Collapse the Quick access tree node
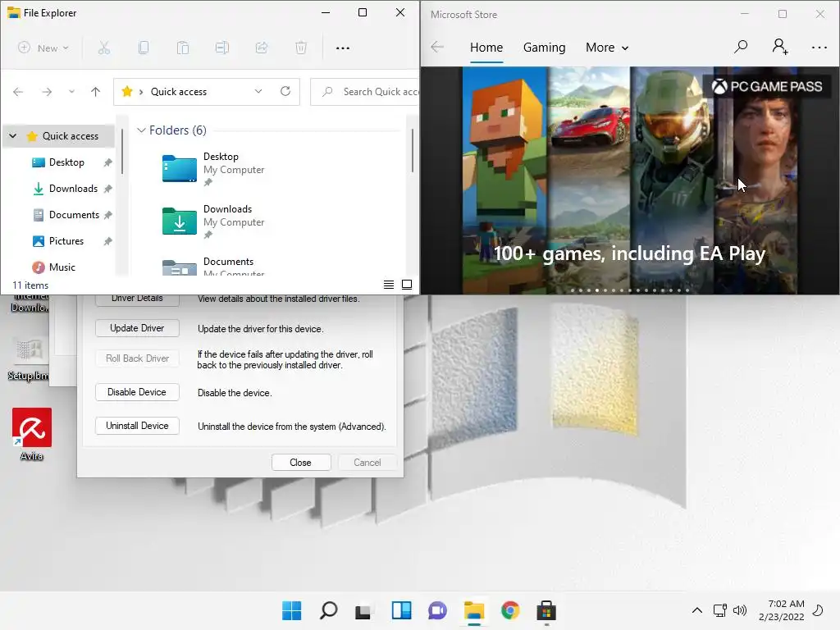Screen dimensions: 840x630 click(13, 135)
